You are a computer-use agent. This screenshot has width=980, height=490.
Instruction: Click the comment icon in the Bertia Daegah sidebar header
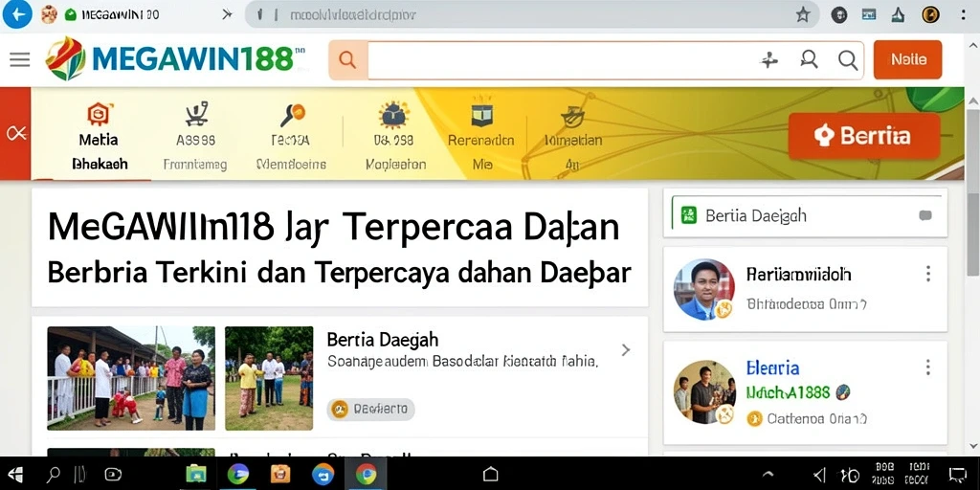(925, 215)
